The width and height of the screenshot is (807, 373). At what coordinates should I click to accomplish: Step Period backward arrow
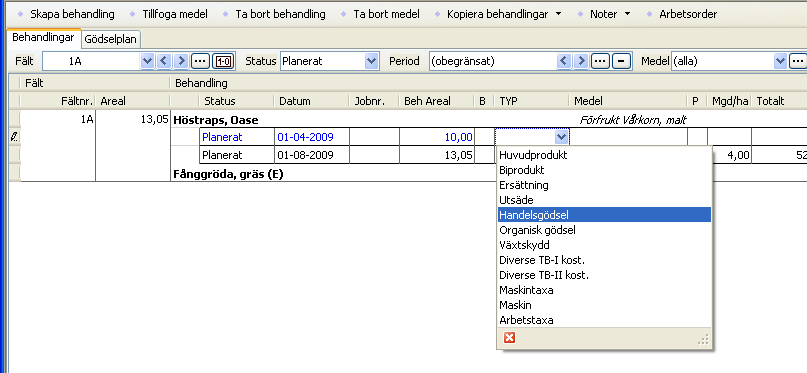pyautogui.click(x=565, y=61)
